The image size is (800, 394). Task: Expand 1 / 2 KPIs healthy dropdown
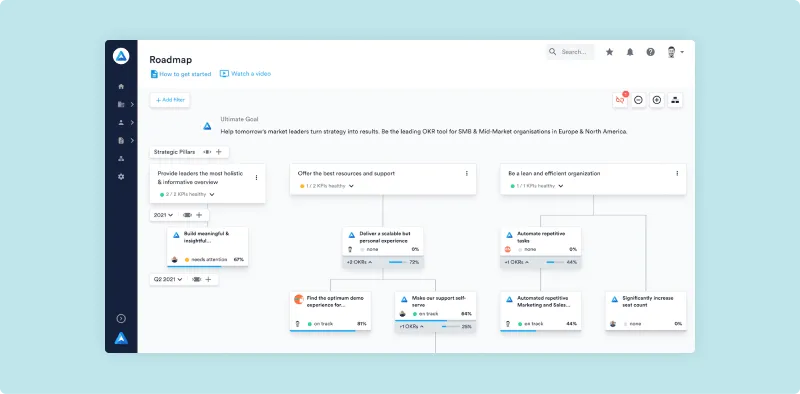tap(327, 186)
